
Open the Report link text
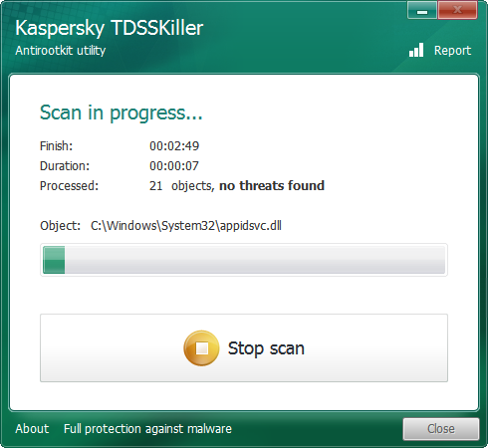[452, 51]
